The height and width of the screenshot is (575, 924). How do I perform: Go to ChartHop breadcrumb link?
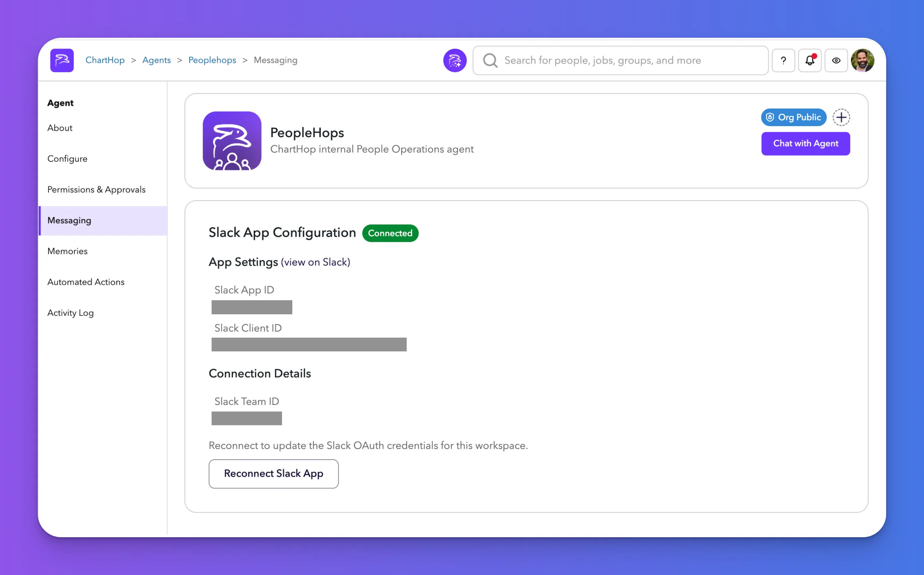point(105,60)
